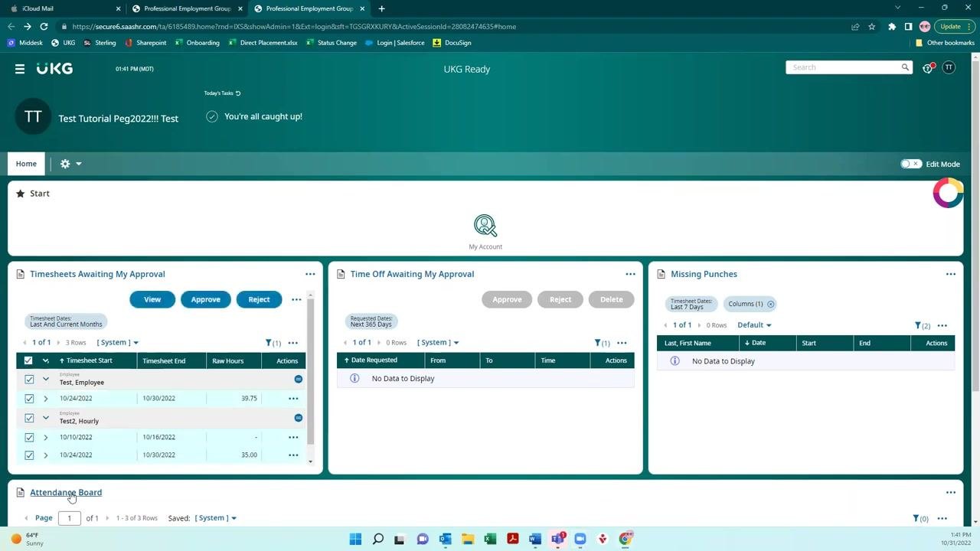Image resolution: width=980 pixels, height=551 pixels.
Task: Open more options beside Reject button in Timesheets
Action: tap(296, 299)
